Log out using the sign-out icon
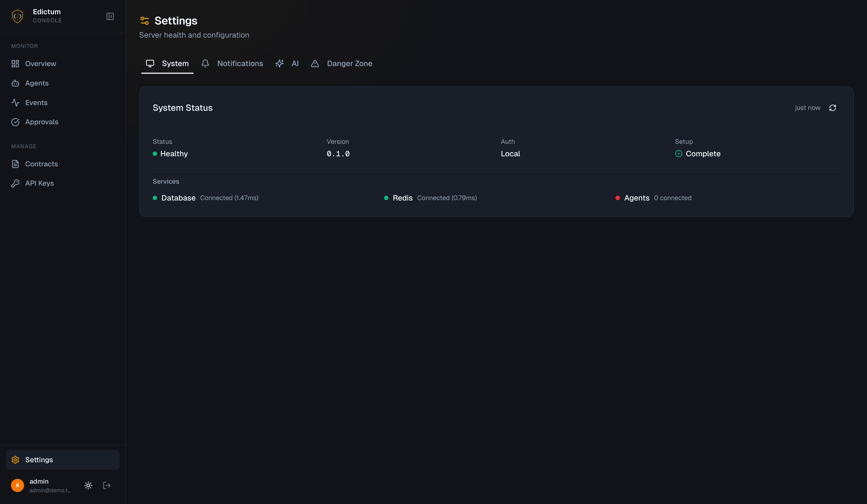Screen dimensions: 867x504 [107, 485]
